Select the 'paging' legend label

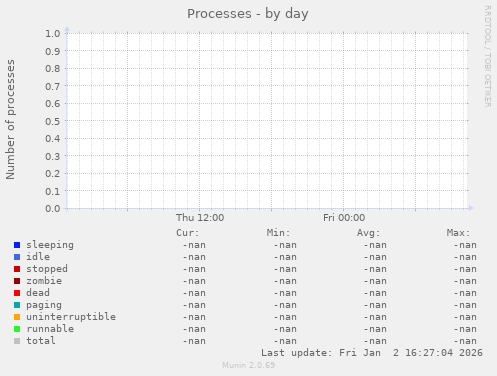point(44,305)
